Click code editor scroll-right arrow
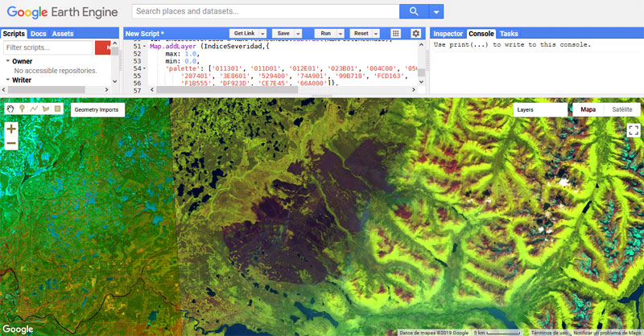644x336 pixels. point(414,89)
